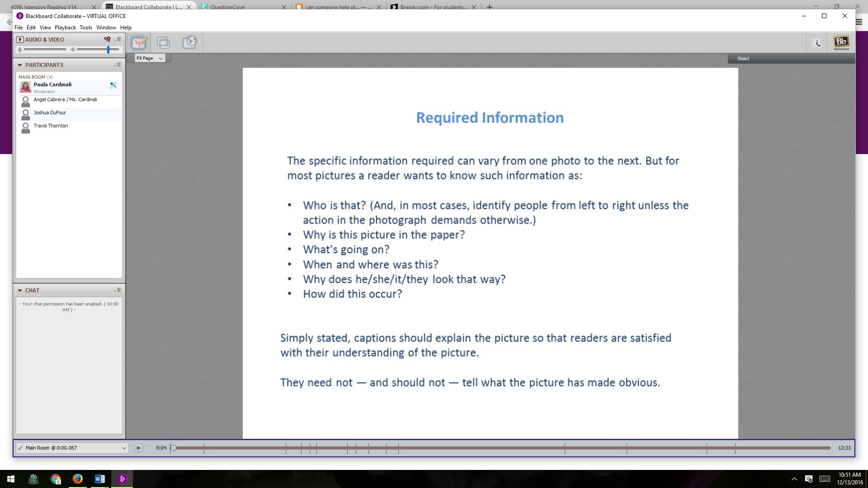868x488 pixels.
Task: Switch to Whiteboard mode icon
Action: [x=139, y=42]
